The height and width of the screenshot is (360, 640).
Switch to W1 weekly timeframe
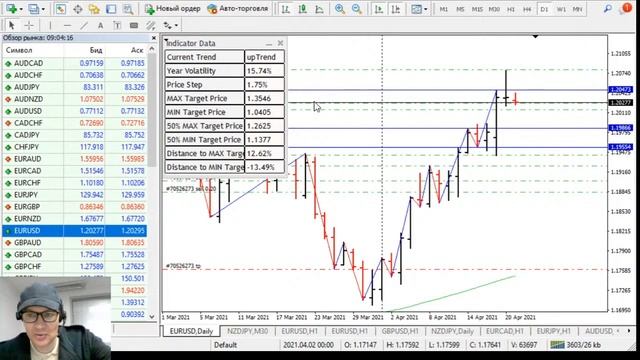coord(561,9)
